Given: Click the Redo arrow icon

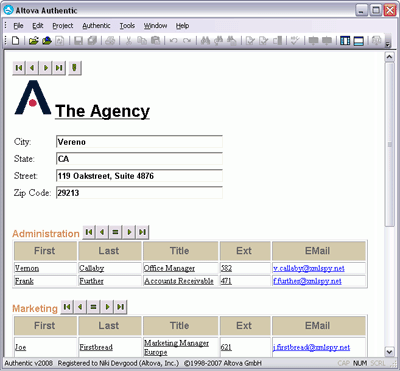Looking at the screenshot, I should (187, 41).
